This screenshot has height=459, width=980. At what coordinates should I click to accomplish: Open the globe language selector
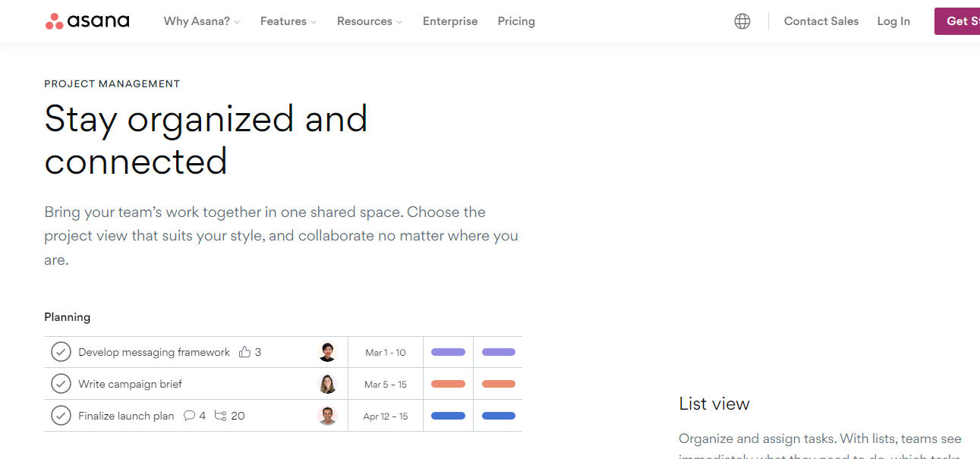point(742,21)
